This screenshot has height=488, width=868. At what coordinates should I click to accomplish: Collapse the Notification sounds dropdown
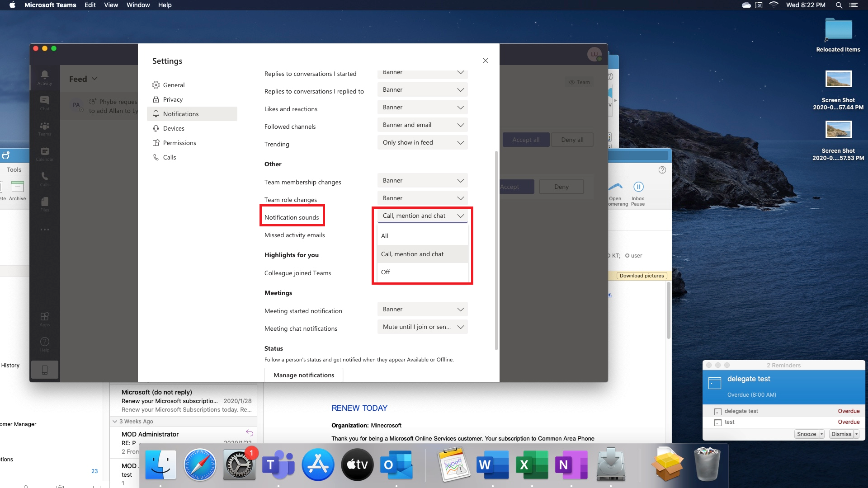pos(422,216)
